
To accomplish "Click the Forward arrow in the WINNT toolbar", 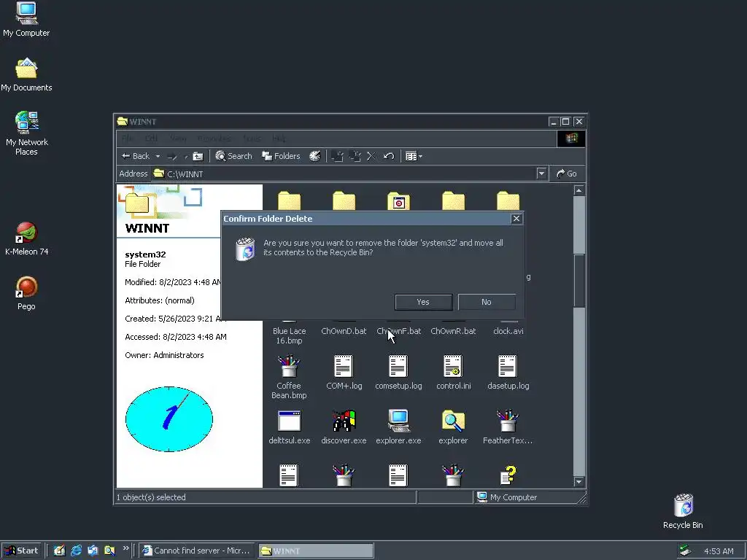I will point(172,156).
